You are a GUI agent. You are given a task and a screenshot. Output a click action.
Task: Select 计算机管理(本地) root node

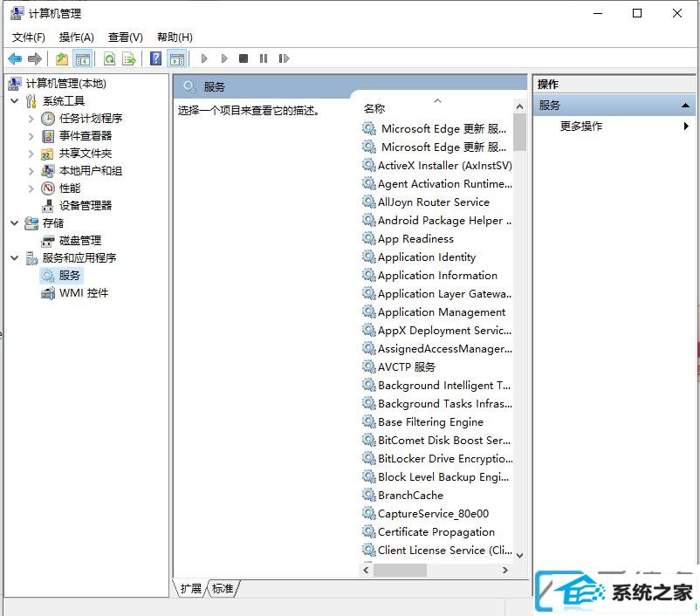tap(66, 84)
